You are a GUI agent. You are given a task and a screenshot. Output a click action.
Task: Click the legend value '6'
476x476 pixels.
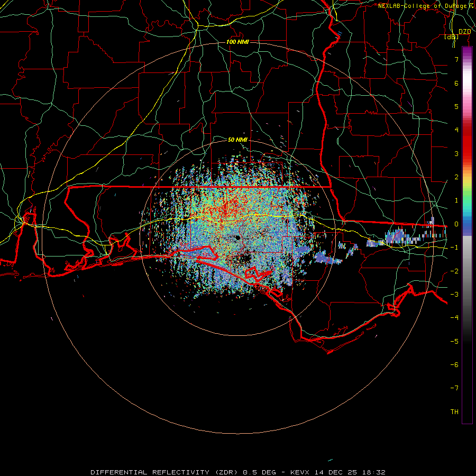click(456, 83)
